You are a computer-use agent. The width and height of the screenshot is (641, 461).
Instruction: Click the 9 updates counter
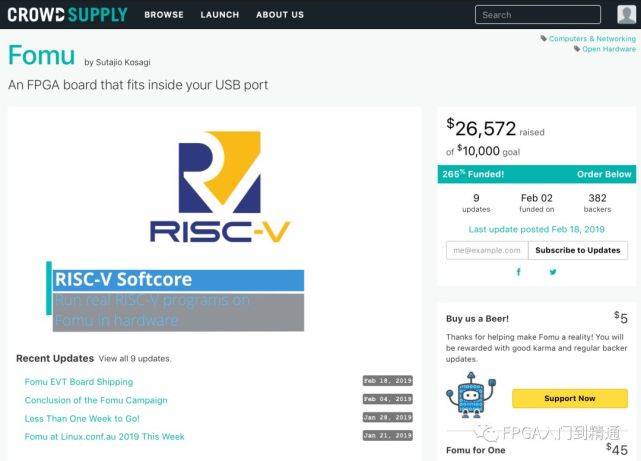click(476, 203)
